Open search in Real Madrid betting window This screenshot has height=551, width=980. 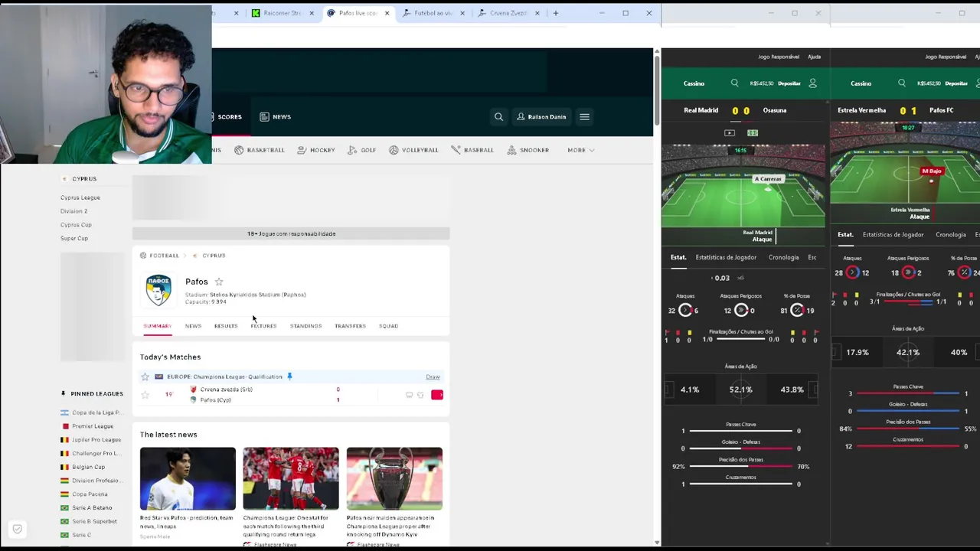point(734,83)
